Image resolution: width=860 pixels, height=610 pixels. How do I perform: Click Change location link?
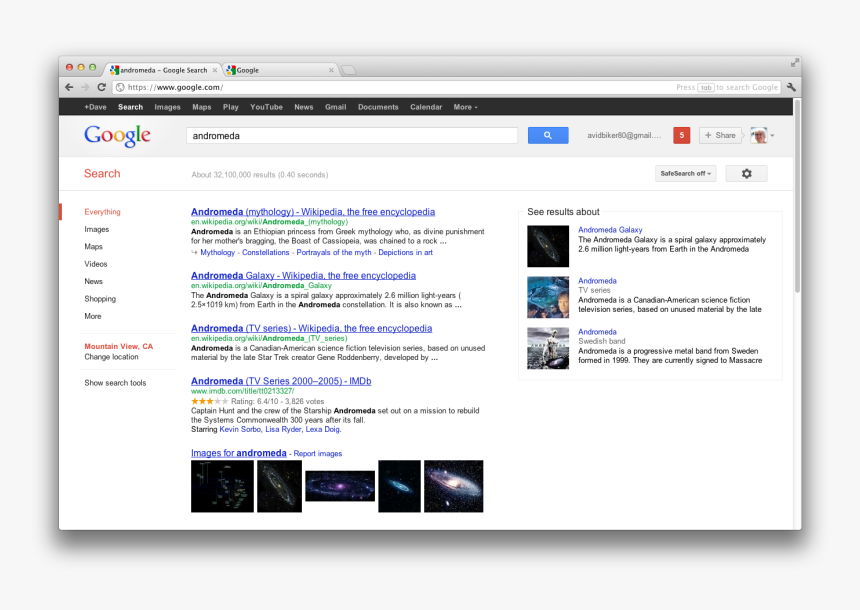111,357
